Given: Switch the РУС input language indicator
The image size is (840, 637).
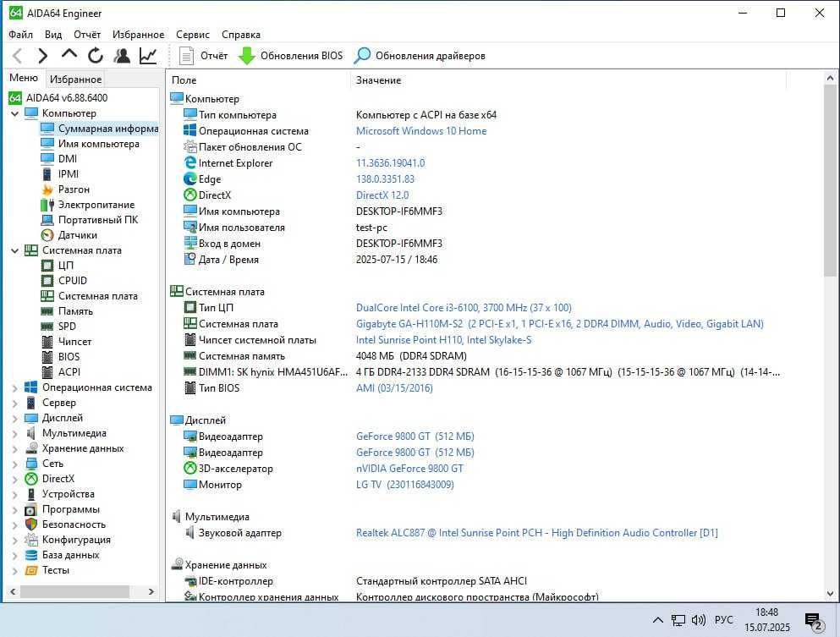Looking at the screenshot, I should pyautogui.click(x=723, y=619).
